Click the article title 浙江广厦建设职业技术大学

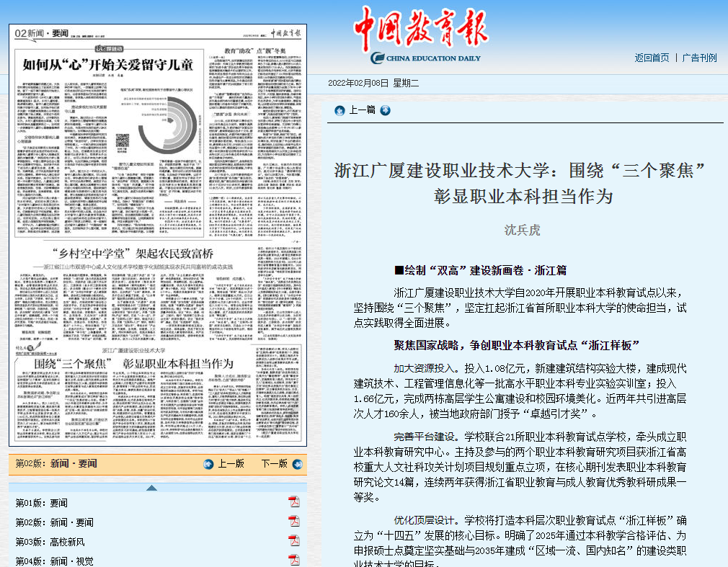[520, 184]
